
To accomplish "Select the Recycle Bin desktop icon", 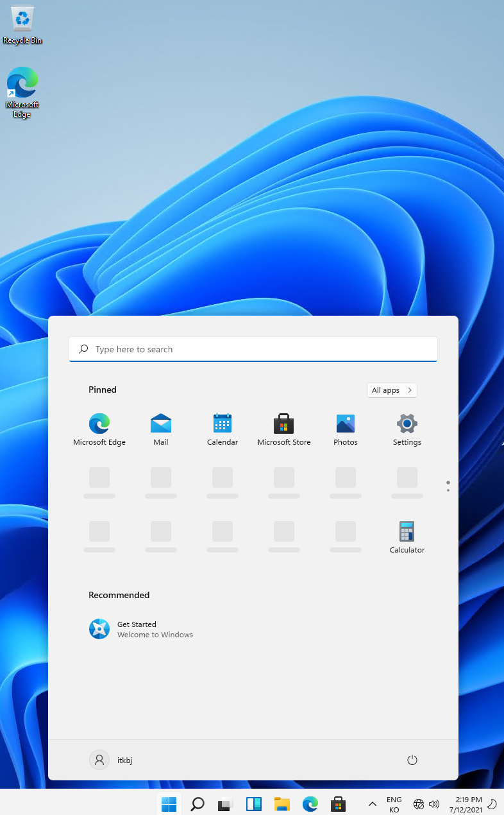I will click(22, 26).
